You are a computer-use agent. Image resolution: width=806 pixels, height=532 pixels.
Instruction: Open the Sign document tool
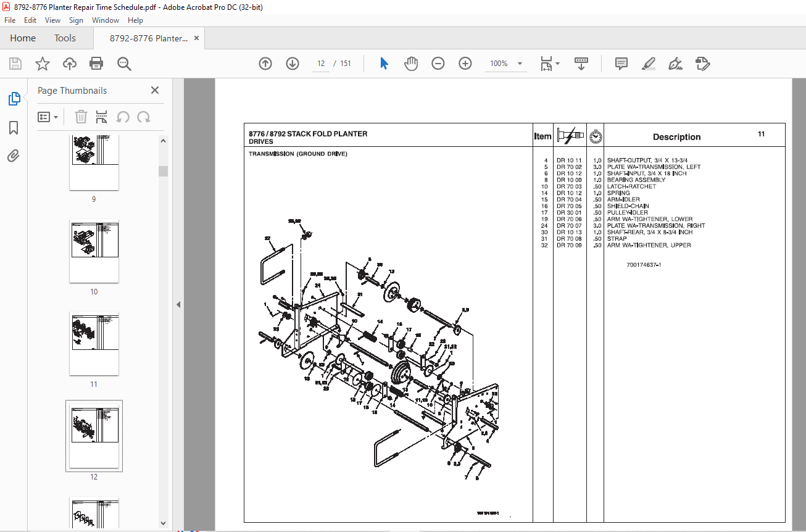675,64
